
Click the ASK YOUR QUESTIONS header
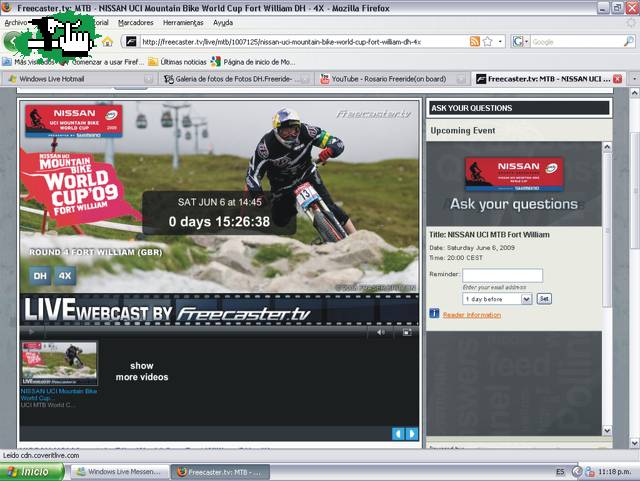pos(519,108)
